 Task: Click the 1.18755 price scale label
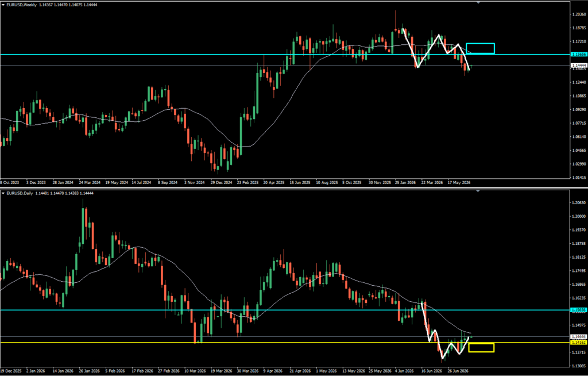[x=579, y=243]
